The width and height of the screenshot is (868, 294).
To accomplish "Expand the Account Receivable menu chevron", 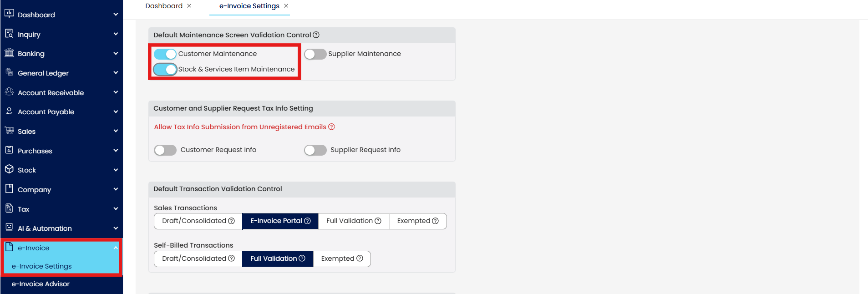I will click(x=116, y=92).
